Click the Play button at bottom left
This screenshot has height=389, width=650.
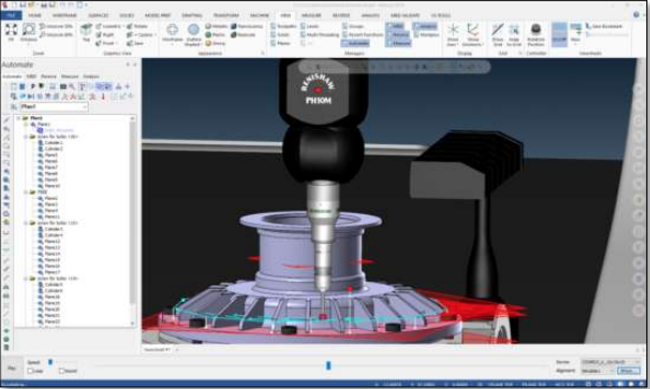coord(12,367)
